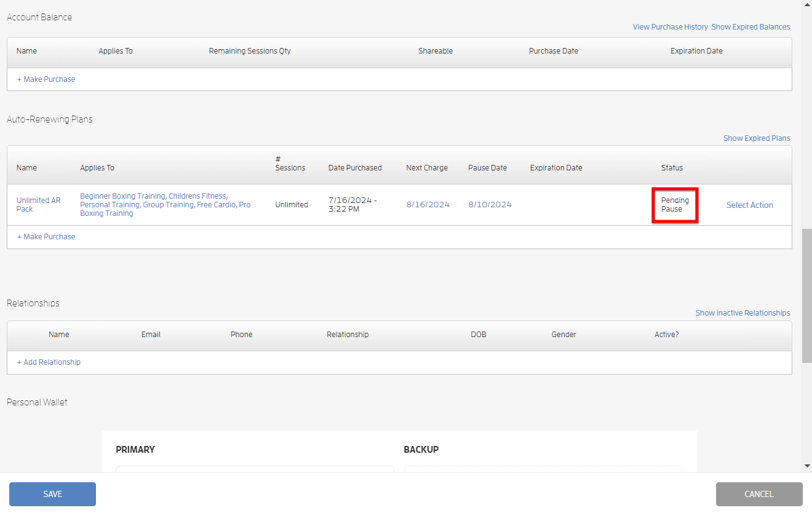Click Shareable column header

pos(436,51)
